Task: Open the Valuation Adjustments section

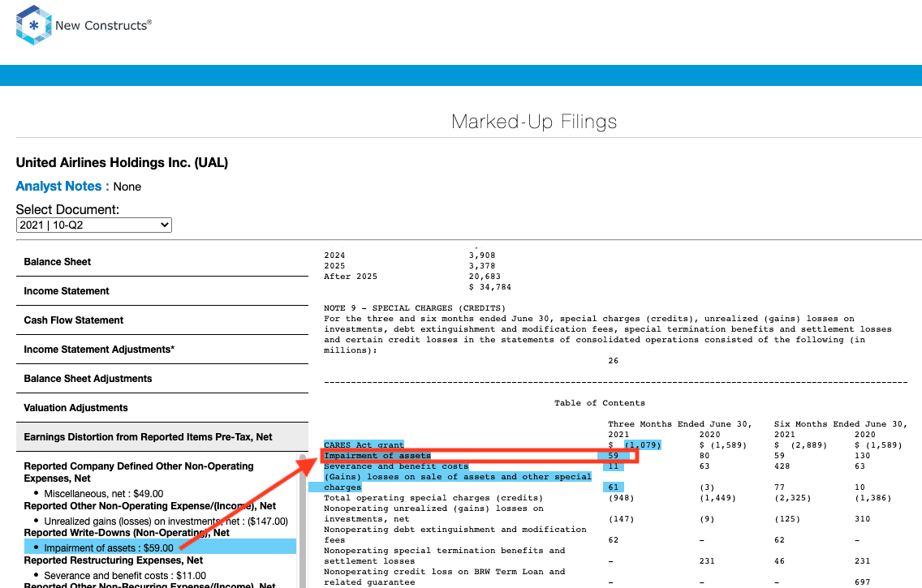Action: [x=162, y=408]
